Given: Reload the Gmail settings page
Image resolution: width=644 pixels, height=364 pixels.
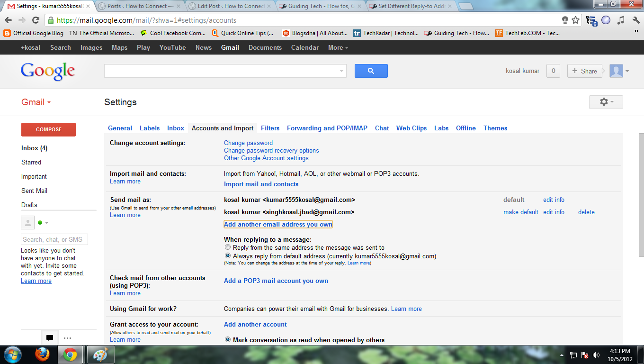Looking at the screenshot, I should pos(36,20).
